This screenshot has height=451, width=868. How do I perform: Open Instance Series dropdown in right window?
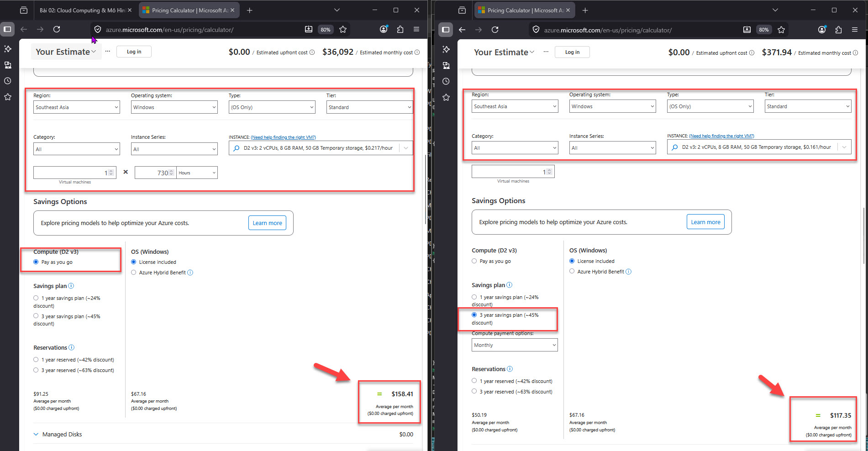(613, 148)
